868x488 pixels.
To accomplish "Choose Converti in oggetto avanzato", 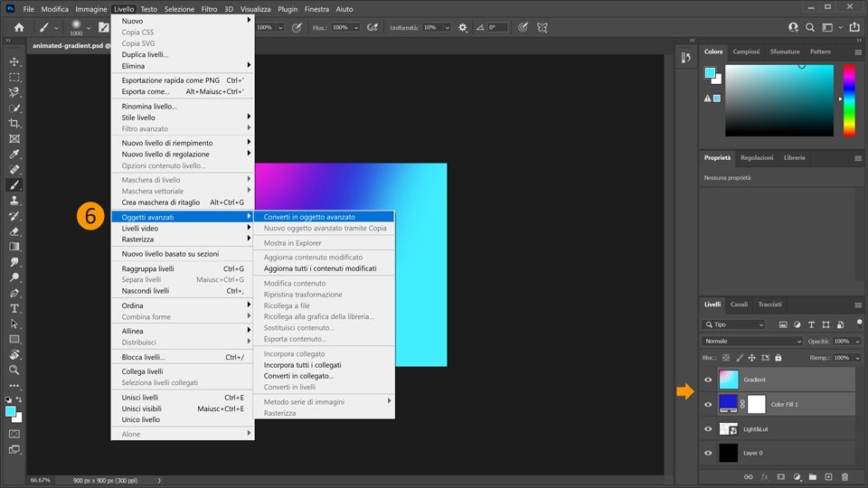I will (x=309, y=217).
